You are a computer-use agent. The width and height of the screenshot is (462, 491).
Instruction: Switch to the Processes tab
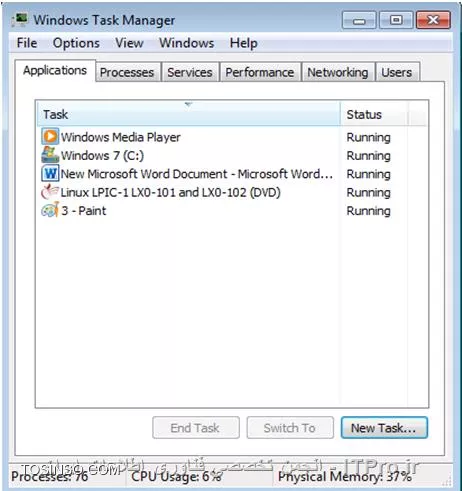tap(127, 72)
